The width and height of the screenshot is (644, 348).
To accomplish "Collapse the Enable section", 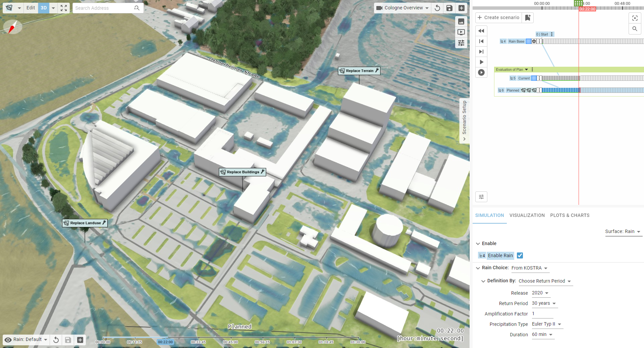I will click(478, 244).
